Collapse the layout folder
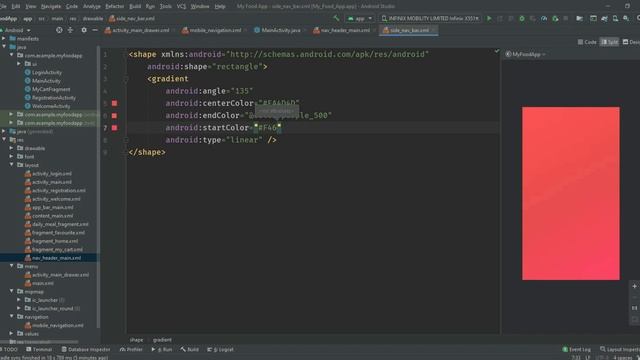The height and width of the screenshot is (360, 640). click(x=11, y=164)
